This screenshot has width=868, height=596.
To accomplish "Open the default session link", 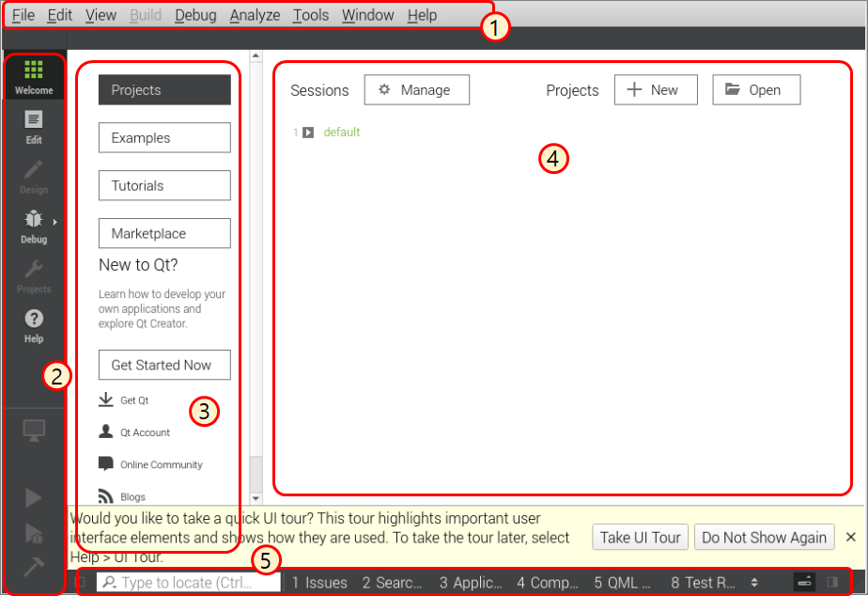I will (342, 133).
